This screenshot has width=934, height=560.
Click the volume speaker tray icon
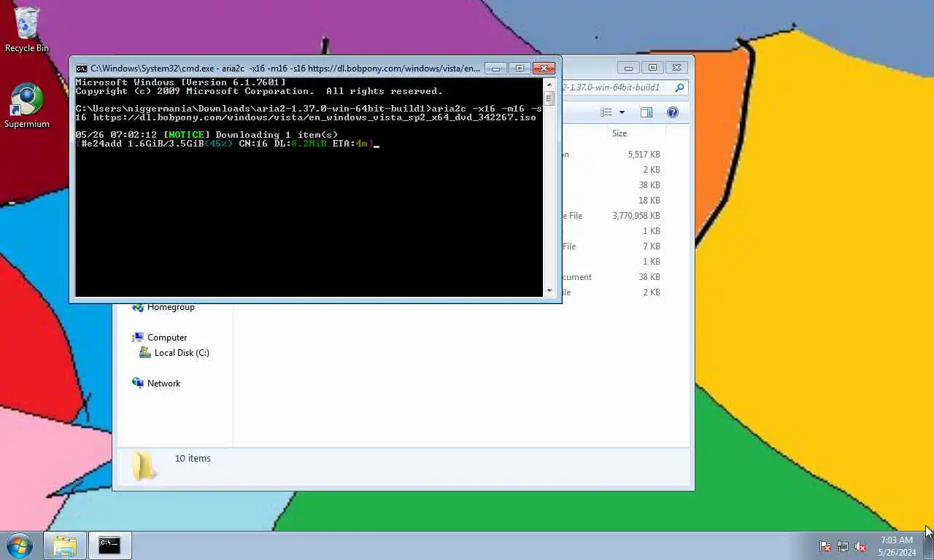coord(860,546)
